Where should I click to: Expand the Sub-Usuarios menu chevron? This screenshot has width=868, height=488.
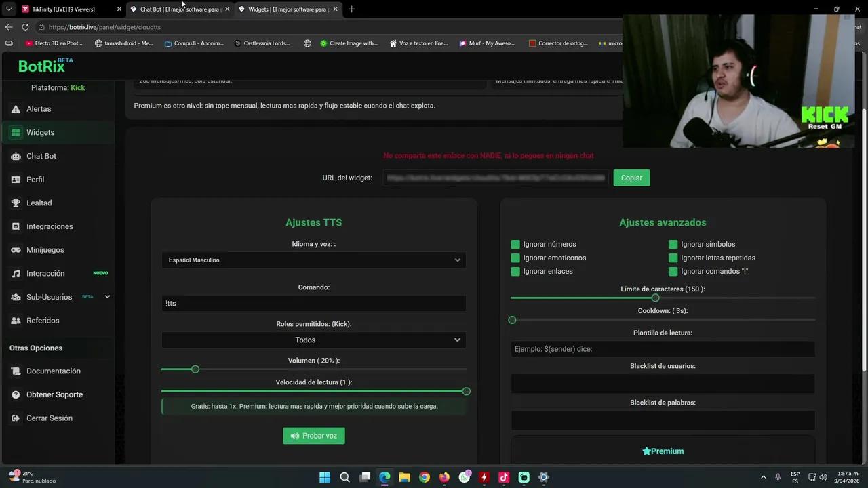pyautogui.click(x=107, y=297)
